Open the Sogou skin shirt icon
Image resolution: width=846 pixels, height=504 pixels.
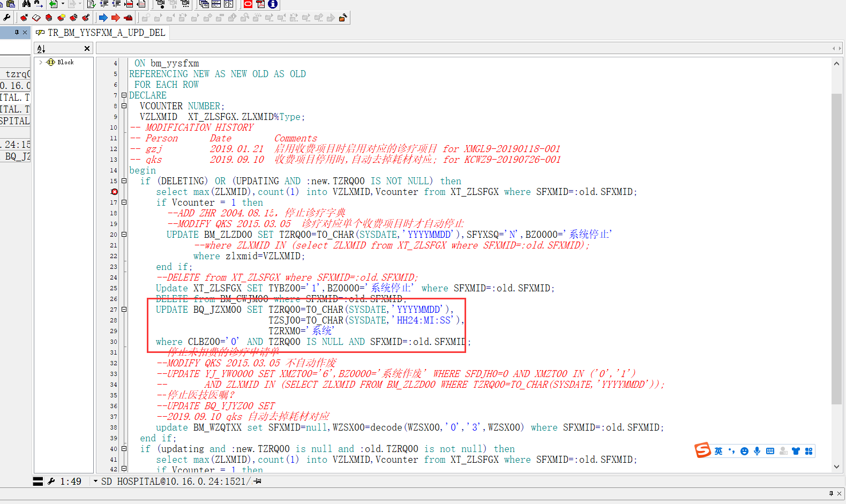[x=796, y=451]
